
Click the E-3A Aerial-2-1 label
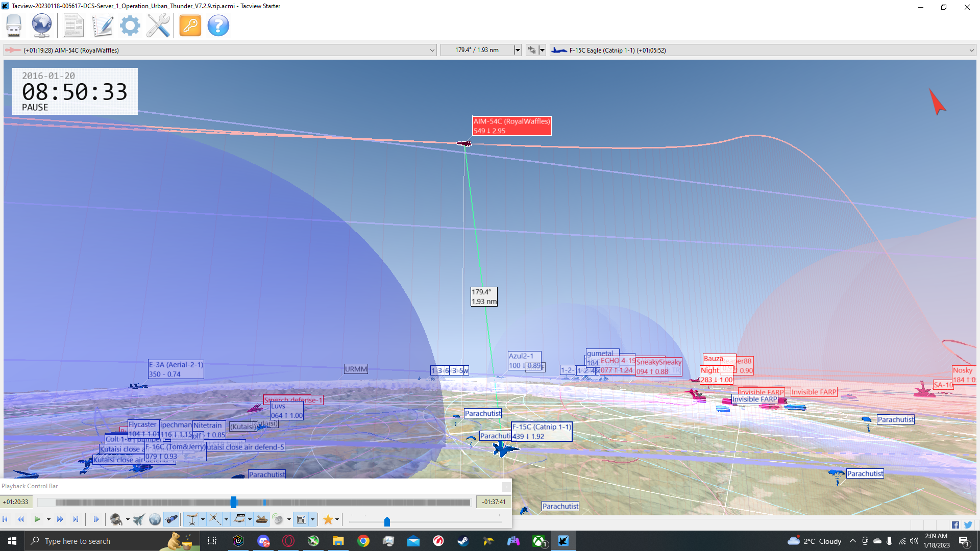click(x=176, y=369)
